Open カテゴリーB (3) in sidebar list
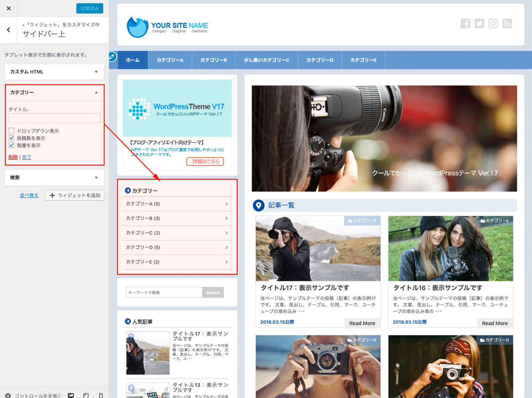The image size is (532, 398). (177, 218)
